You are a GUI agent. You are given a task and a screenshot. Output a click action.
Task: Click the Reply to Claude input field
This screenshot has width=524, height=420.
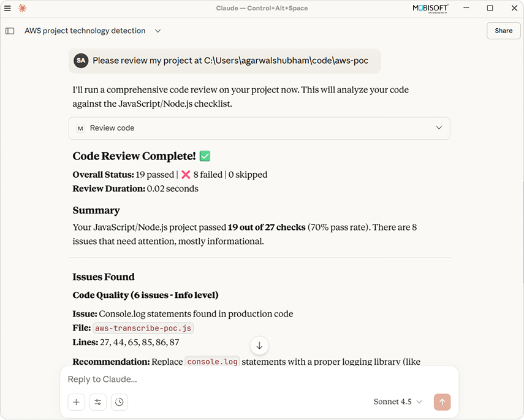(245, 379)
